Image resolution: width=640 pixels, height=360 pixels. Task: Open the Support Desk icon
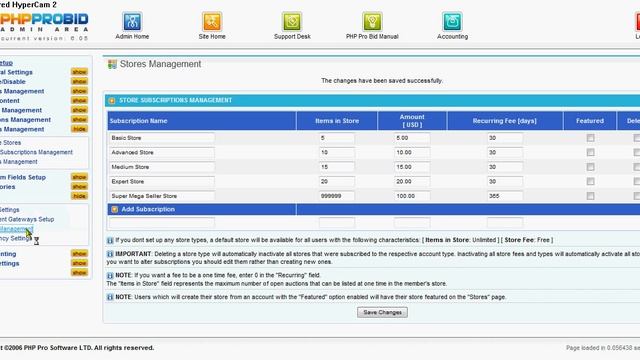pyautogui.click(x=292, y=21)
